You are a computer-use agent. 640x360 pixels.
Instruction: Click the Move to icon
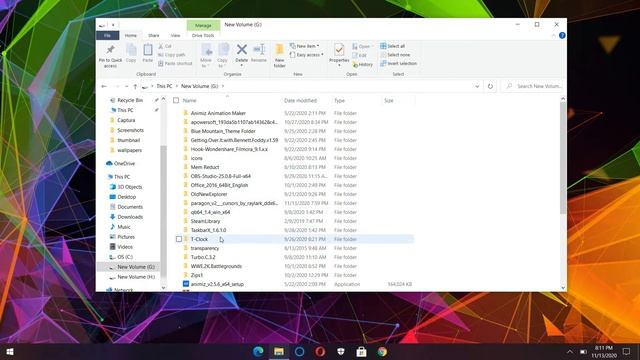207,51
